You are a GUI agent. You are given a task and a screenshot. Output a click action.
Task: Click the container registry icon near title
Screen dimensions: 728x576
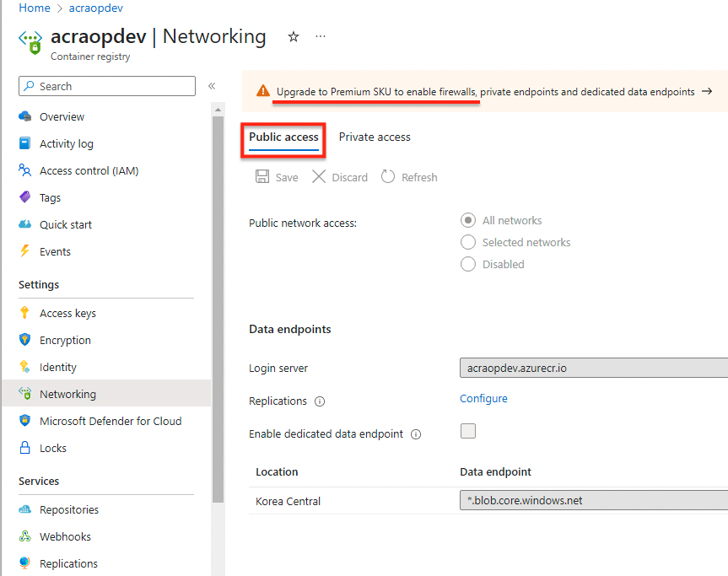pyautogui.click(x=30, y=42)
